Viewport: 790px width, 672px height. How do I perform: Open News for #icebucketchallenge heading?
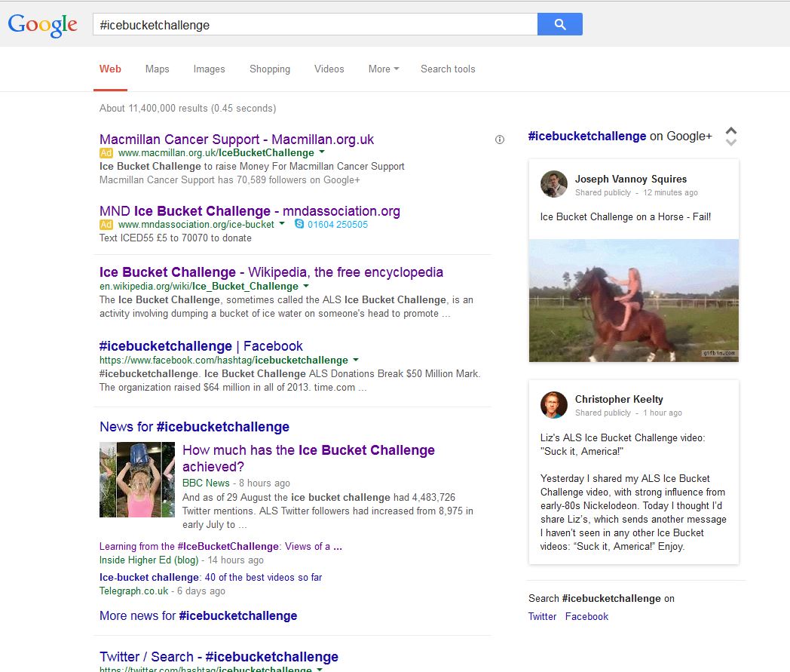coord(194,427)
